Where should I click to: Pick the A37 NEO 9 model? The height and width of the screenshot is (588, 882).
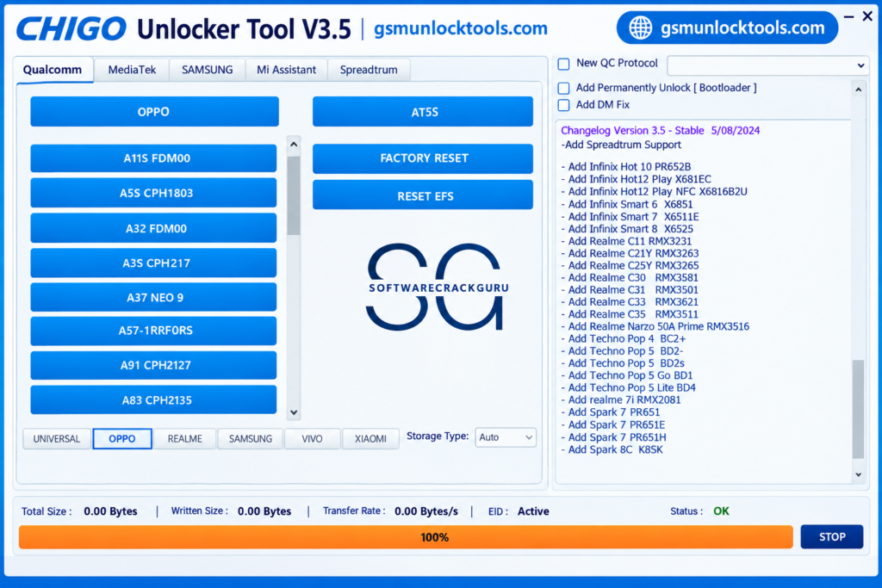153,297
